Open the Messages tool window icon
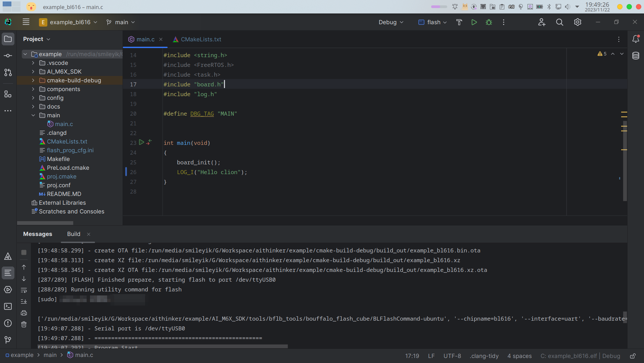 point(8,273)
